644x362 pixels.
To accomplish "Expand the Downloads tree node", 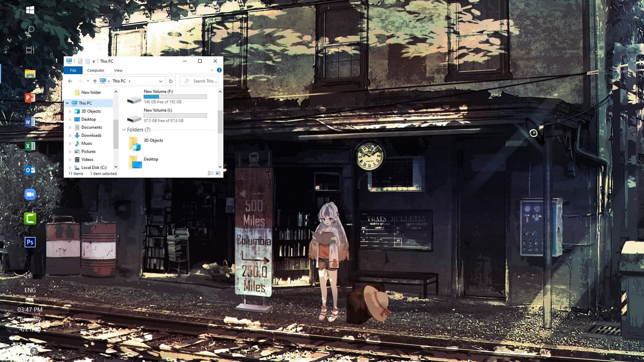I will coord(70,136).
